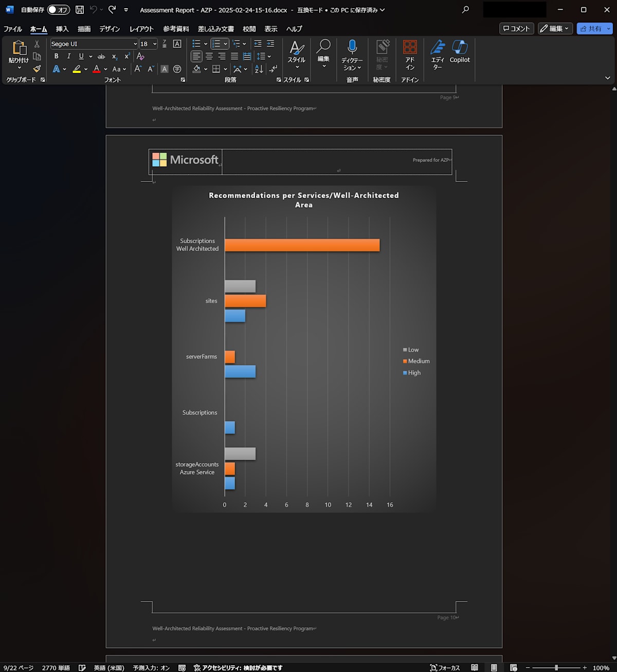Viewport: 617px width, 672px height.
Task: Expand the underline style dropdown arrow
Action: pyautogui.click(x=90, y=57)
